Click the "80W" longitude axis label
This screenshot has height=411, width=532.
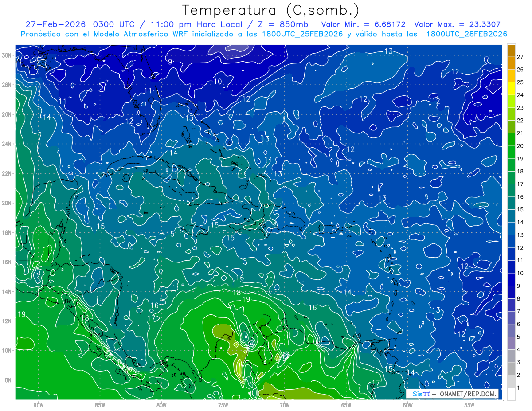click(x=161, y=405)
